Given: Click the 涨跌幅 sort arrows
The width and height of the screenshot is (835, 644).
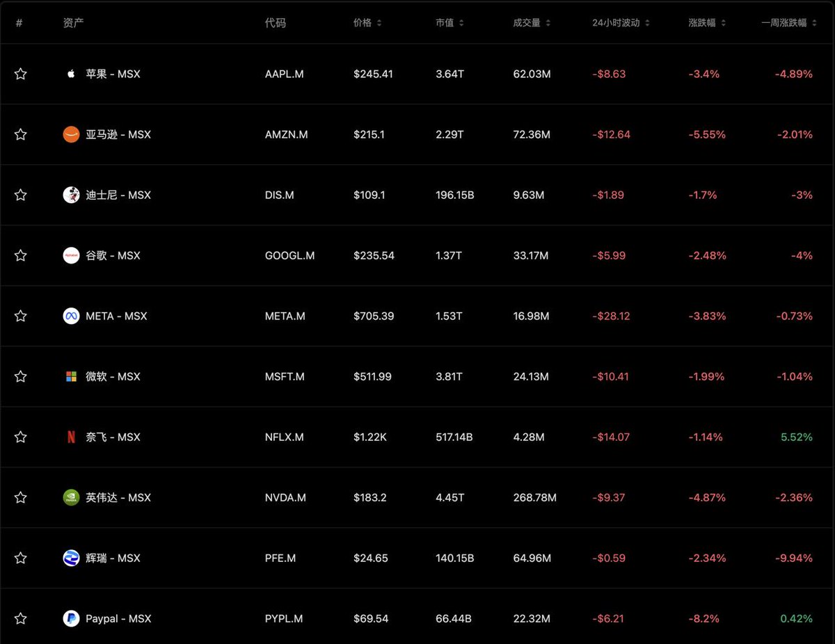Looking at the screenshot, I should (x=724, y=23).
